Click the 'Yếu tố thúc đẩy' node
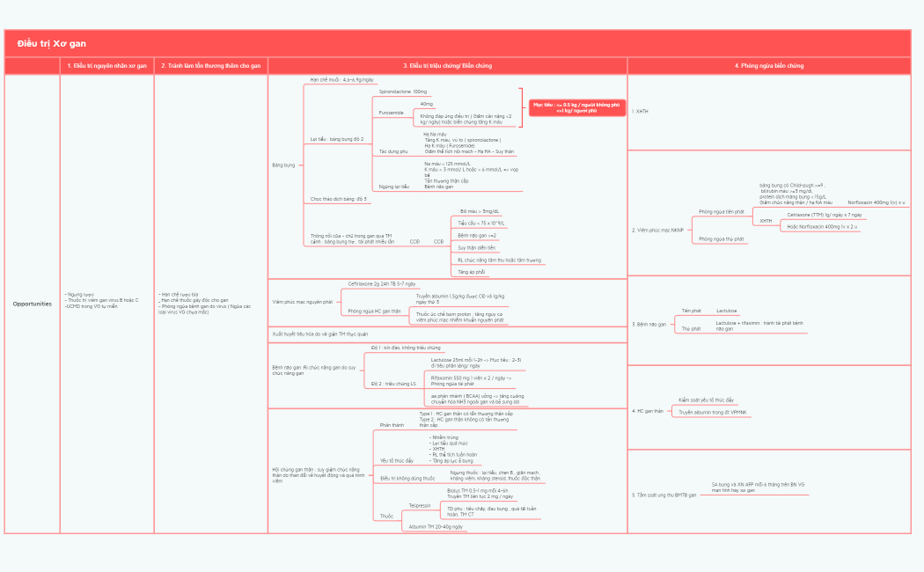This screenshot has width=924, height=572. [397, 461]
